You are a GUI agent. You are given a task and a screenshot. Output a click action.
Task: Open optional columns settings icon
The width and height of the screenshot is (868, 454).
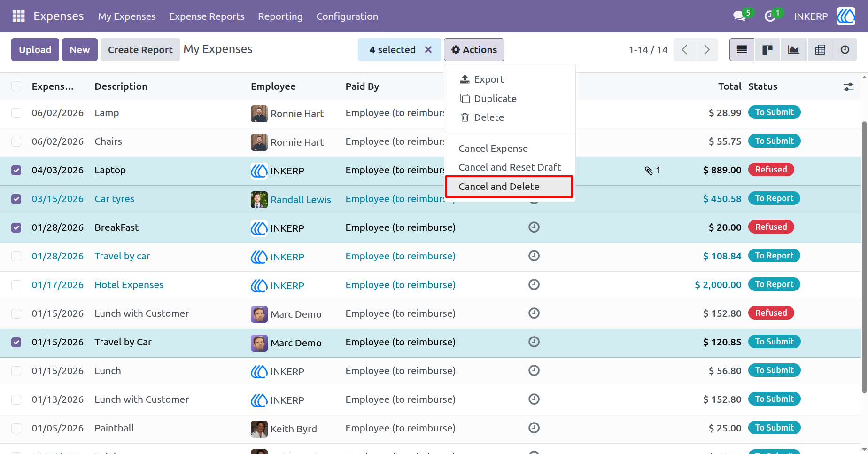[x=848, y=86]
